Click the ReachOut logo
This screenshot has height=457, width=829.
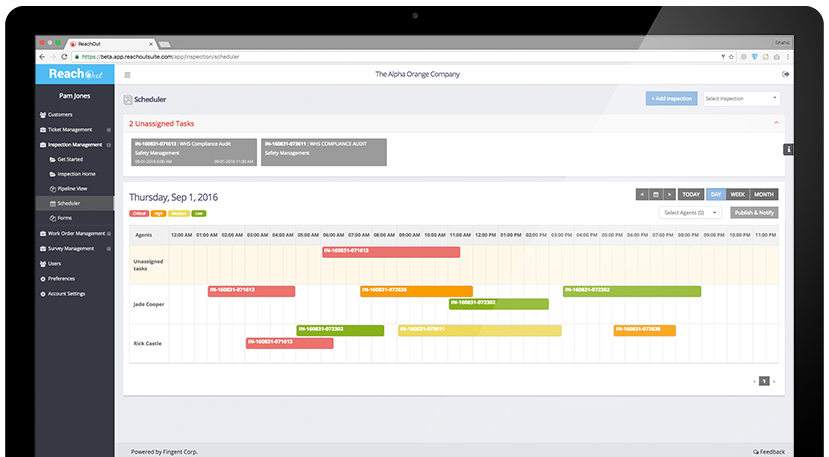[x=75, y=74]
